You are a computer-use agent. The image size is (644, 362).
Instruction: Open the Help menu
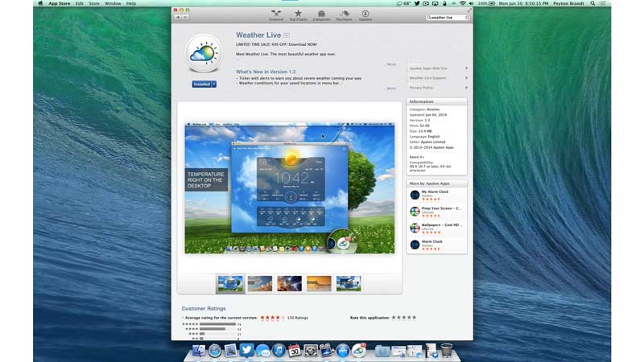coord(131,3)
